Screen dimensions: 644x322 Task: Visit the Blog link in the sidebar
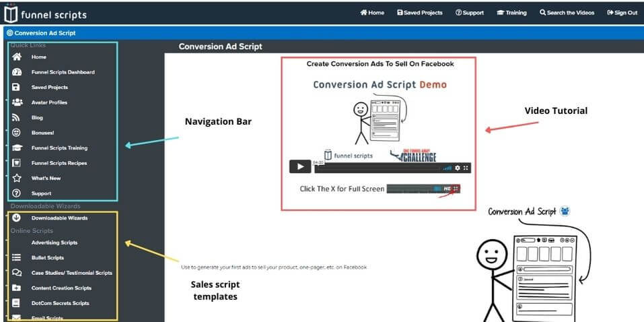coord(37,118)
